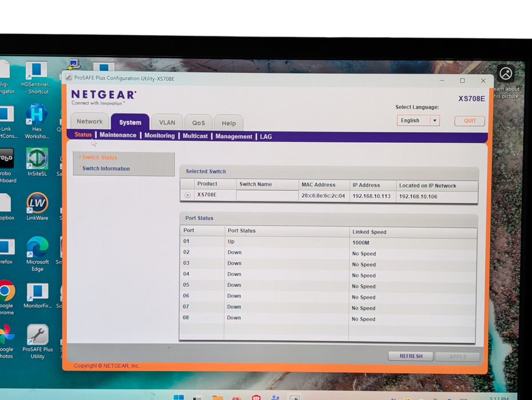Screen dimensions: 532x400
Task: Open Teams icon on taskbar
Action: [x=275, y=398]
